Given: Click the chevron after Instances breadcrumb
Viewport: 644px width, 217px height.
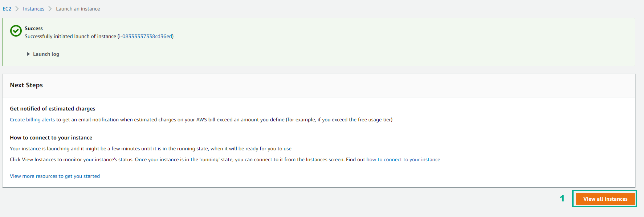Looking at the screenshot, I should click(x=50, y=9).
